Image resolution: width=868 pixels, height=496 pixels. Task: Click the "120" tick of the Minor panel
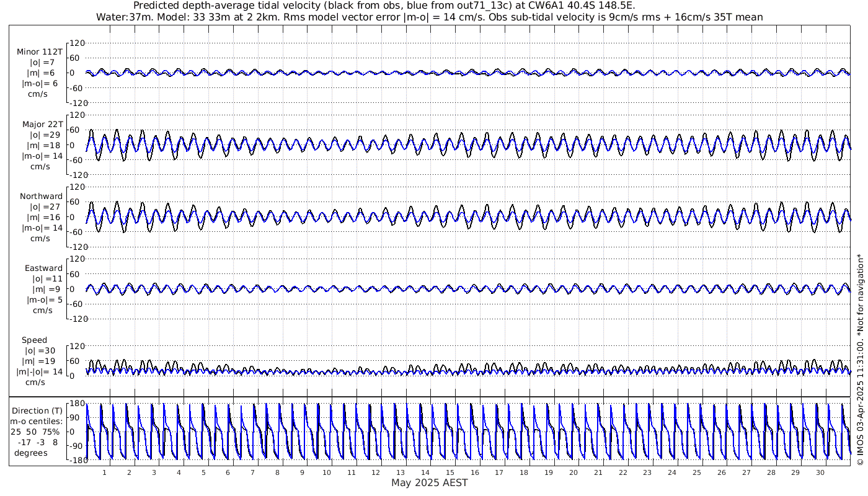pos(76,43)
